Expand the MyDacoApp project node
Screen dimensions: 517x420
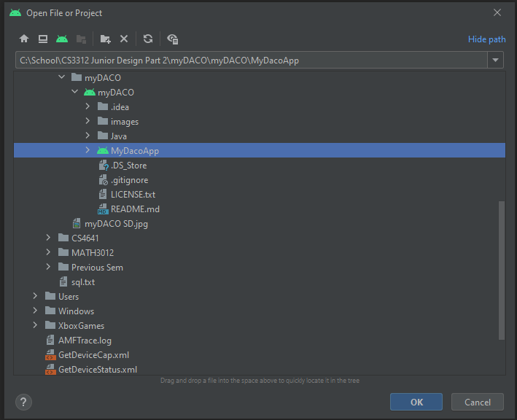(x=88, y=150)
